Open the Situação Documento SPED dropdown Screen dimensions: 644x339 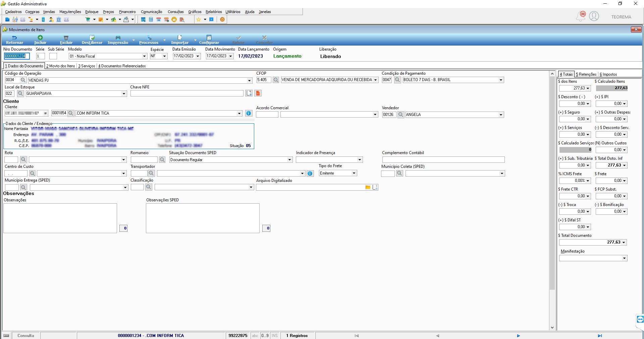point(290,160)
